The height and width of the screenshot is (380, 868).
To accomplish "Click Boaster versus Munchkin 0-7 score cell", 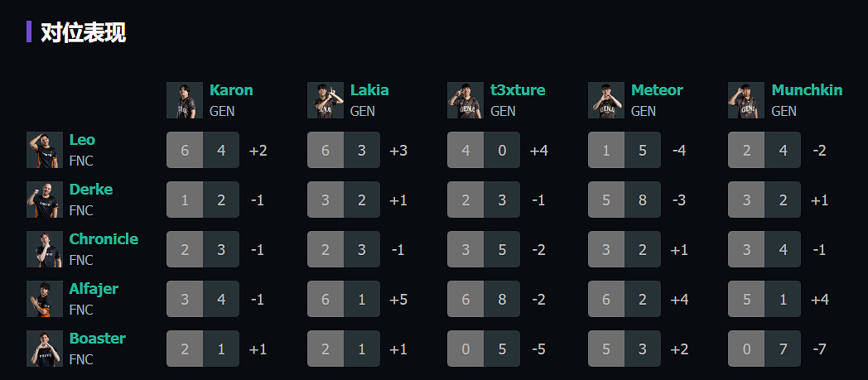I will click(764, 349).
